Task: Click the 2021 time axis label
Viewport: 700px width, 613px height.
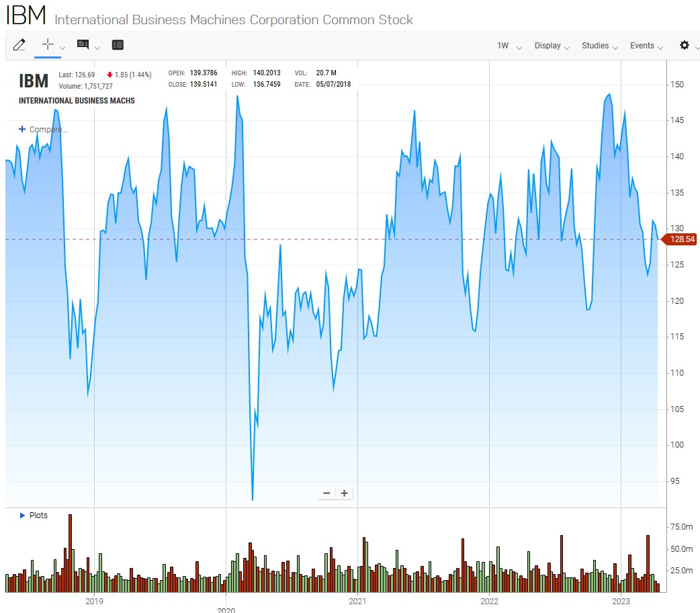Action: 357,602
